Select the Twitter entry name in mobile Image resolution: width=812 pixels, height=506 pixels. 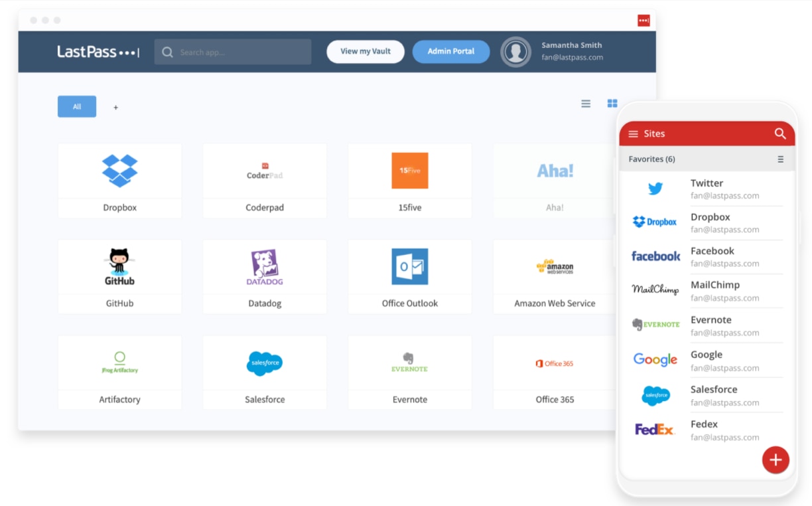[x=707, y=183]
